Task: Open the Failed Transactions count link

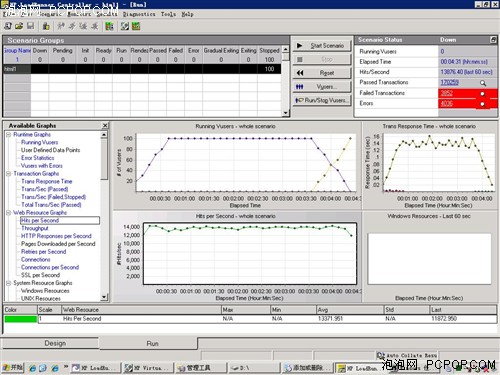Action: click(x=446, y=93)
